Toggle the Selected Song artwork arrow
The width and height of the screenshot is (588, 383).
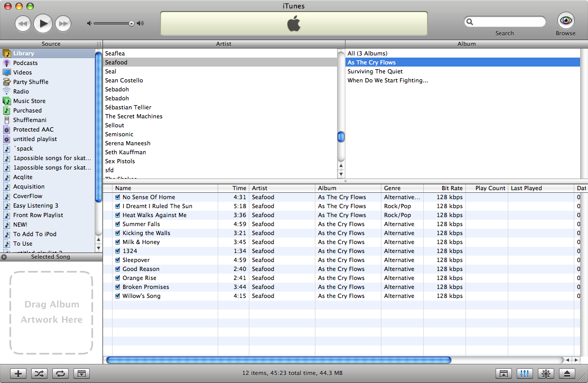(4, 257)
